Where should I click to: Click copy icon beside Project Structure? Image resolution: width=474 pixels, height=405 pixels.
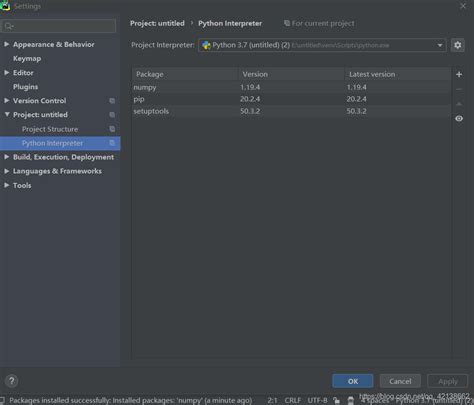[x=112, y=129]
